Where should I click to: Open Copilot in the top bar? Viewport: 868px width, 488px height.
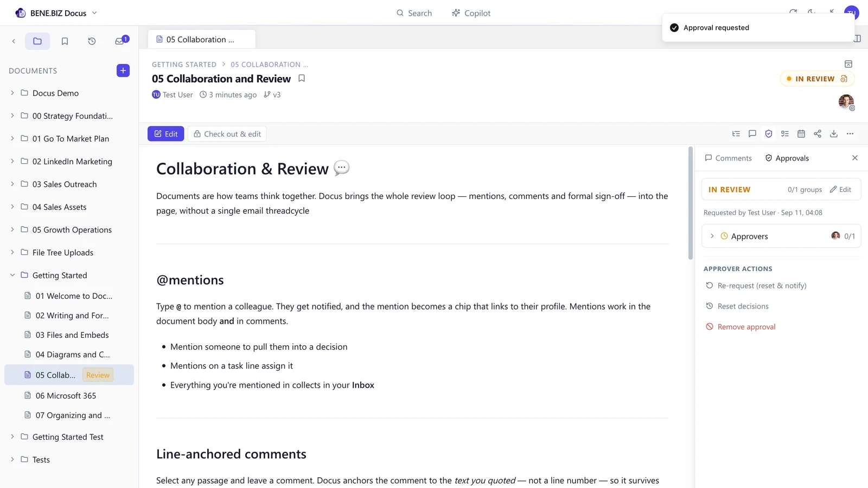(471, 13)
